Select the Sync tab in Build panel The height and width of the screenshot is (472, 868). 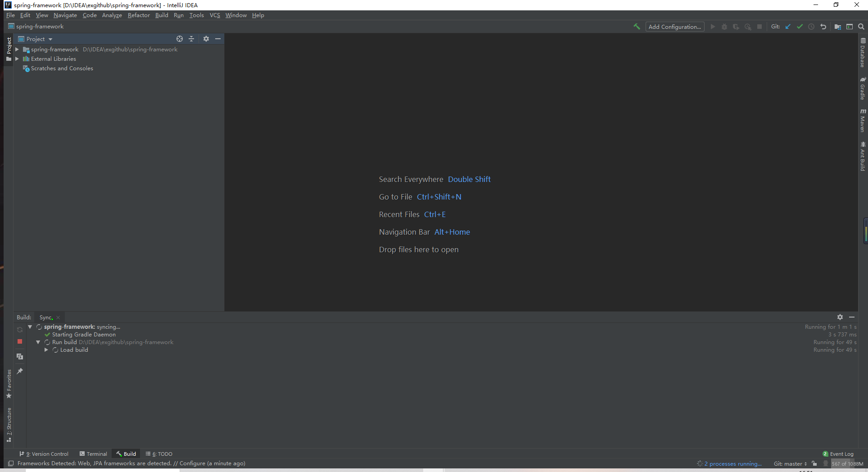46,318
